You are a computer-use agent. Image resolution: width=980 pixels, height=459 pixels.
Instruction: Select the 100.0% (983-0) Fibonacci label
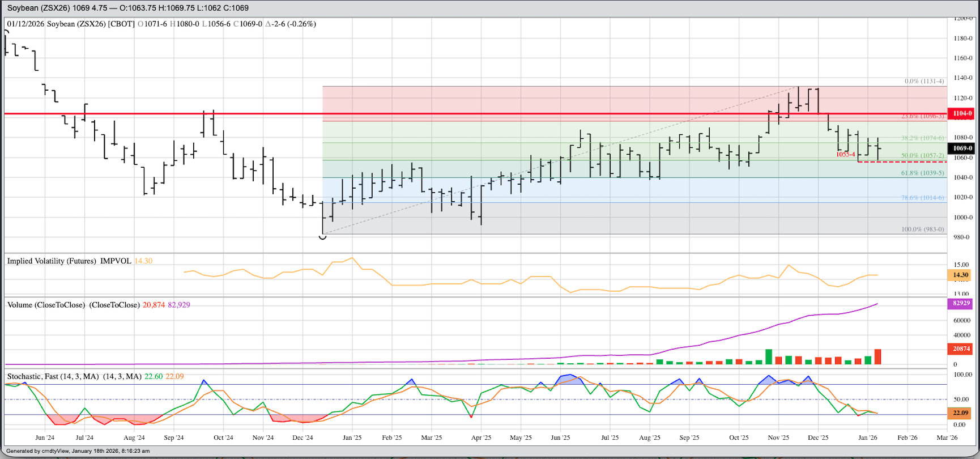coord(922,229)
